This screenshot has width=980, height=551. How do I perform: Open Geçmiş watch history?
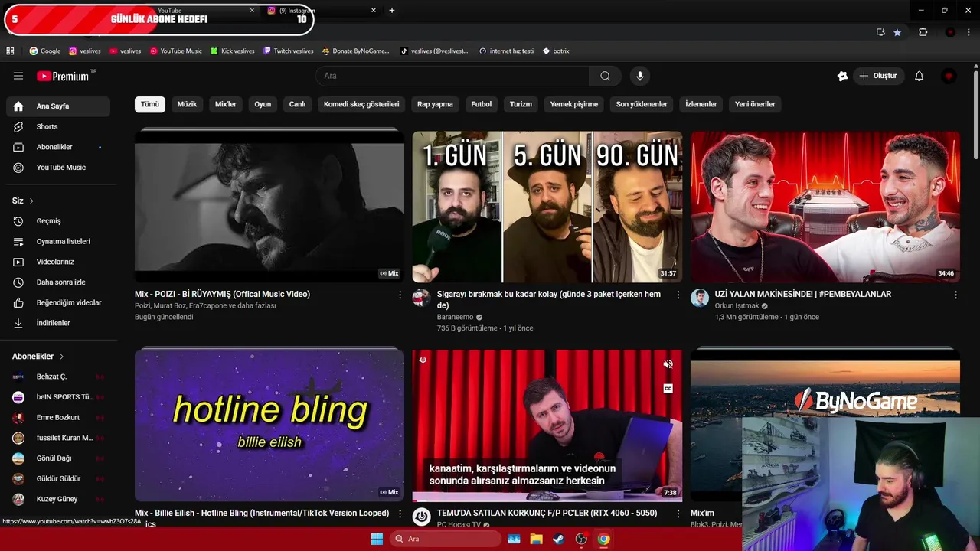(58, 221)
